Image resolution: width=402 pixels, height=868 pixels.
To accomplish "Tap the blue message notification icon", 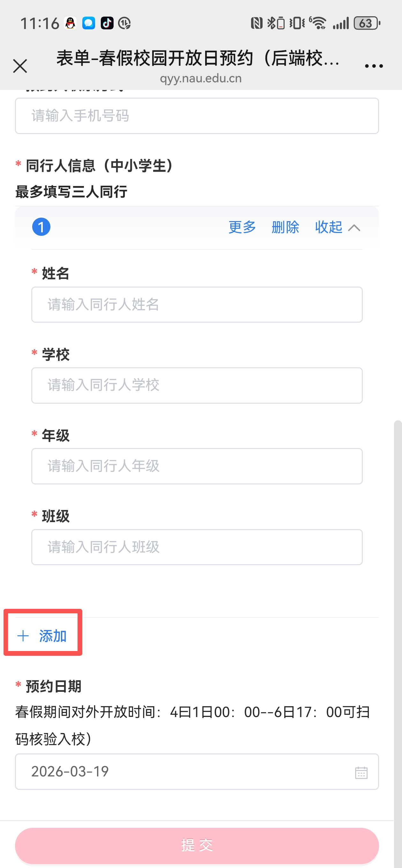I will (89, 23).
